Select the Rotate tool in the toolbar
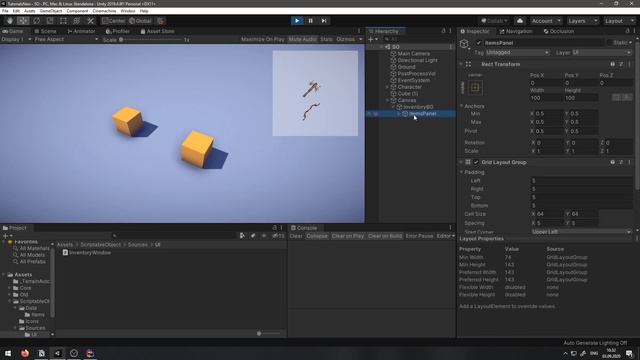Image resolution: width=640 pixels, height=360 pixels. (x=37, y=21)
